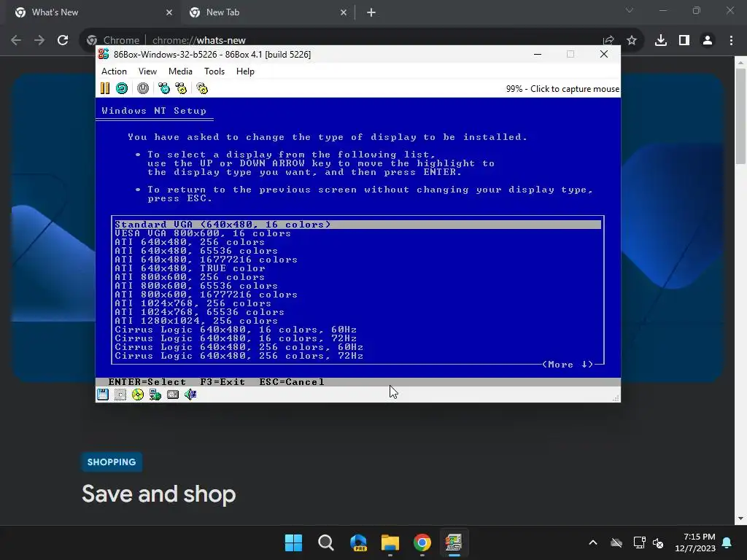Close the 86Box window
Viewport: 747px width, 560px height.
coord(603,54)
